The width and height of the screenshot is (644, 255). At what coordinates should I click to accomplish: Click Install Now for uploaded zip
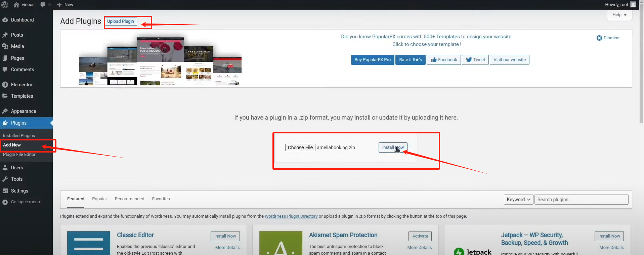(393, 147)
